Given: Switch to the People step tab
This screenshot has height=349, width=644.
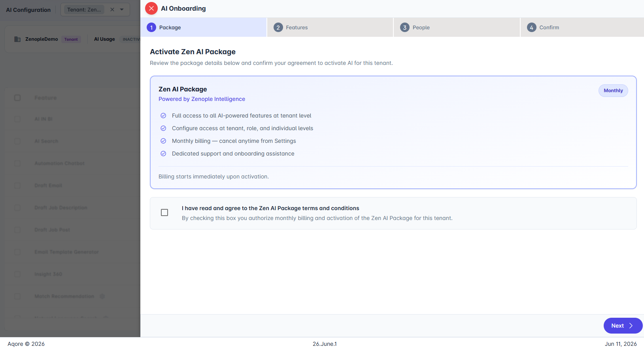Looking at the screenshot, I should (457, 27).
